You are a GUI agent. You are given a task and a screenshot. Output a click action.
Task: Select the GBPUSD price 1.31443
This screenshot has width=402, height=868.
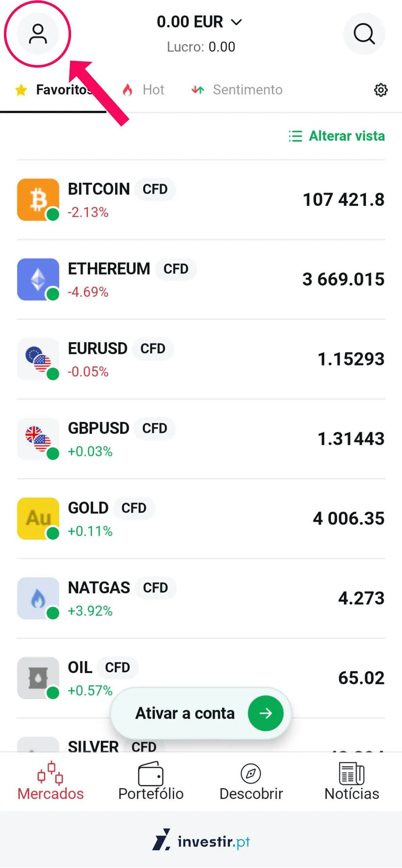[351, 439]
